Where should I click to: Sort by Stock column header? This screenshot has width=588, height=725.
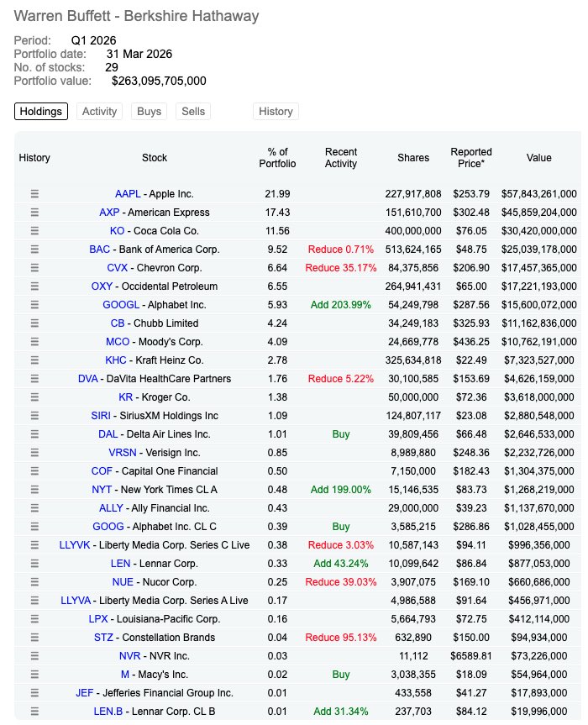tap(155, 158)
